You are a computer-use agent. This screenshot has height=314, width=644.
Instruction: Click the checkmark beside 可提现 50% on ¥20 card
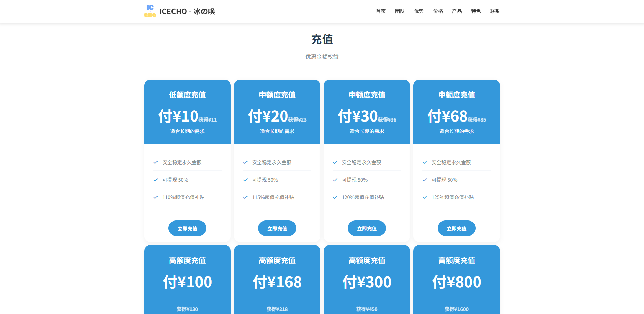[245, 180]
